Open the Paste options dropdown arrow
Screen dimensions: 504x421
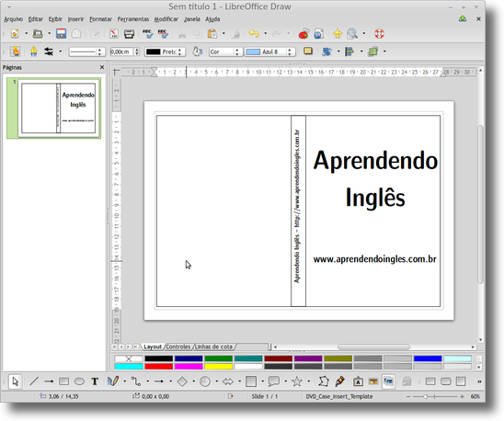[x=223, y=33]
